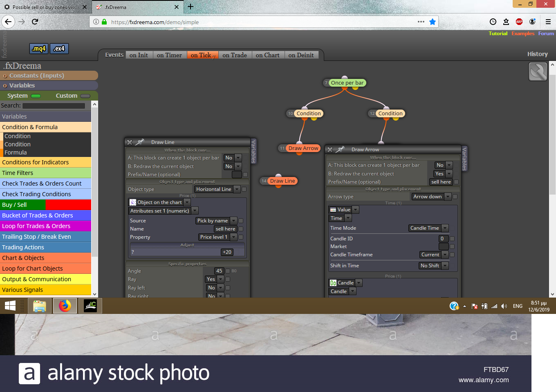Expand the Variables section in the sidebar
The image size is (556, 392).
point(49,85)
